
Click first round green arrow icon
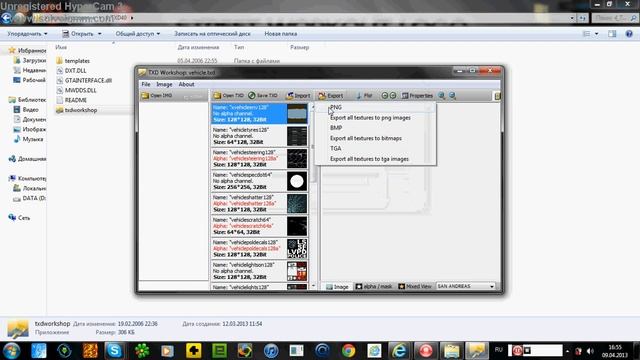[x=384, y=96]
